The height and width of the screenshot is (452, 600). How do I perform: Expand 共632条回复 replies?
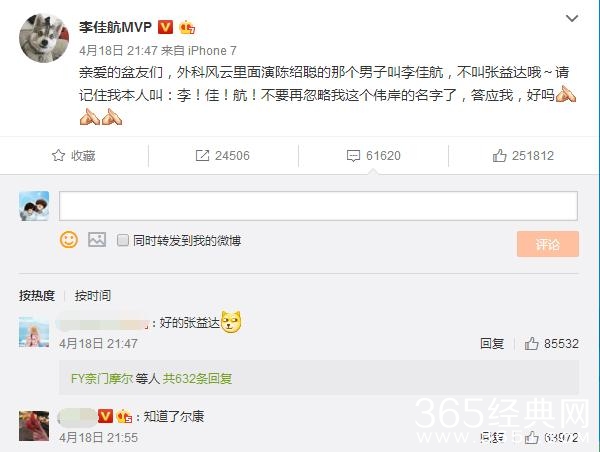pos(197,379)
